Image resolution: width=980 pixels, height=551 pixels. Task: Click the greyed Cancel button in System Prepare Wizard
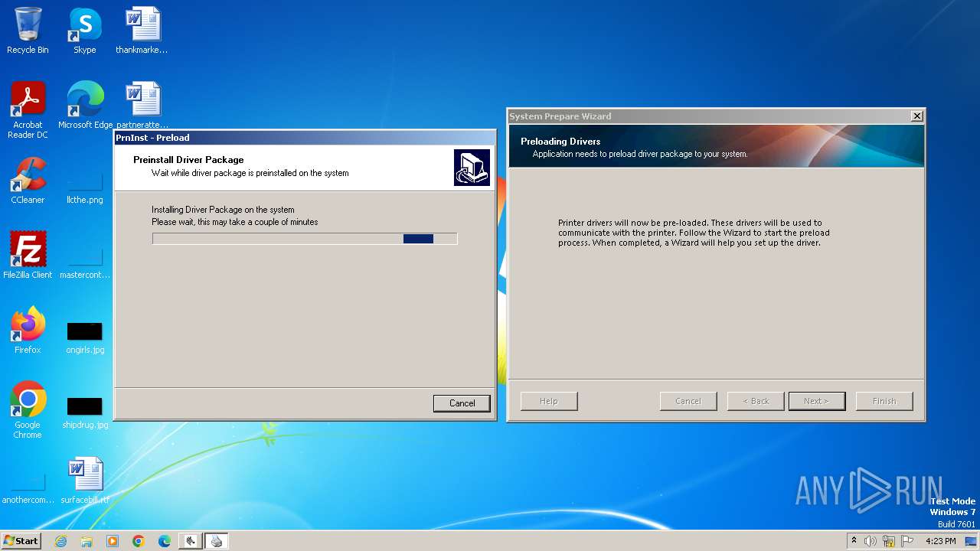688,401
